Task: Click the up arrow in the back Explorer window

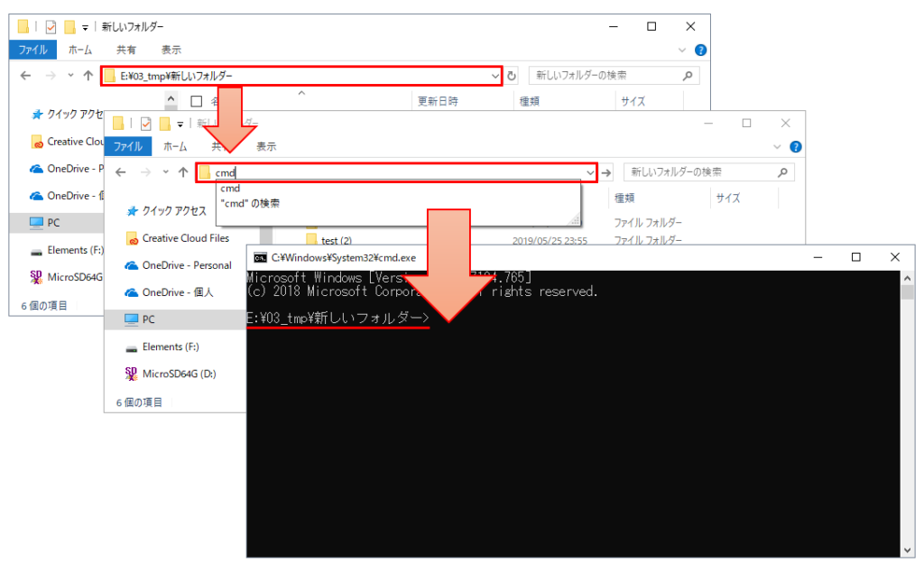Action: [88, 76]
